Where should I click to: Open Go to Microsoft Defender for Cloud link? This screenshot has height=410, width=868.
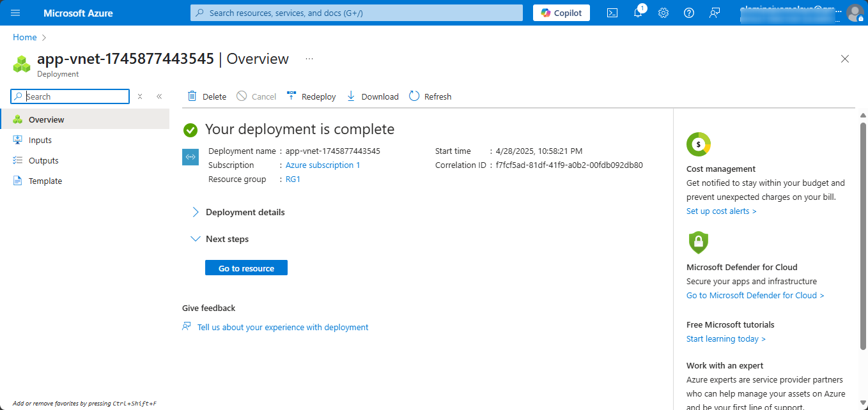click(x=755, y=296)
